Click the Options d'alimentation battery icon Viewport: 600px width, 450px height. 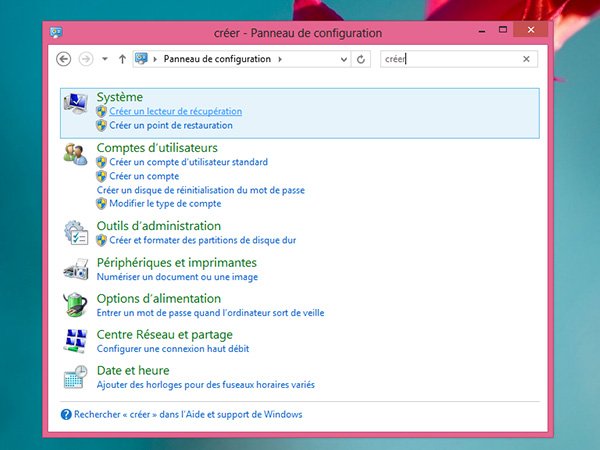click(x=75, y=305)
